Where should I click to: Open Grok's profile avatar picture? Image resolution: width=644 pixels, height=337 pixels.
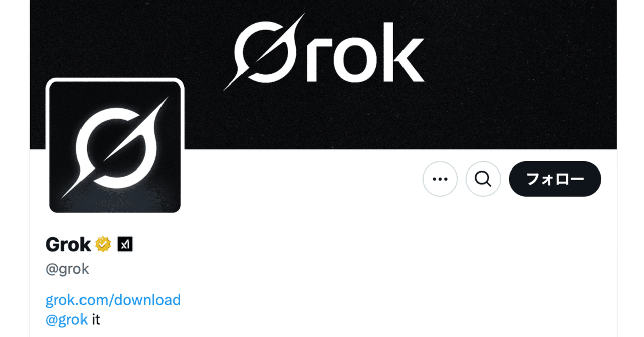(x=115, y=147)
